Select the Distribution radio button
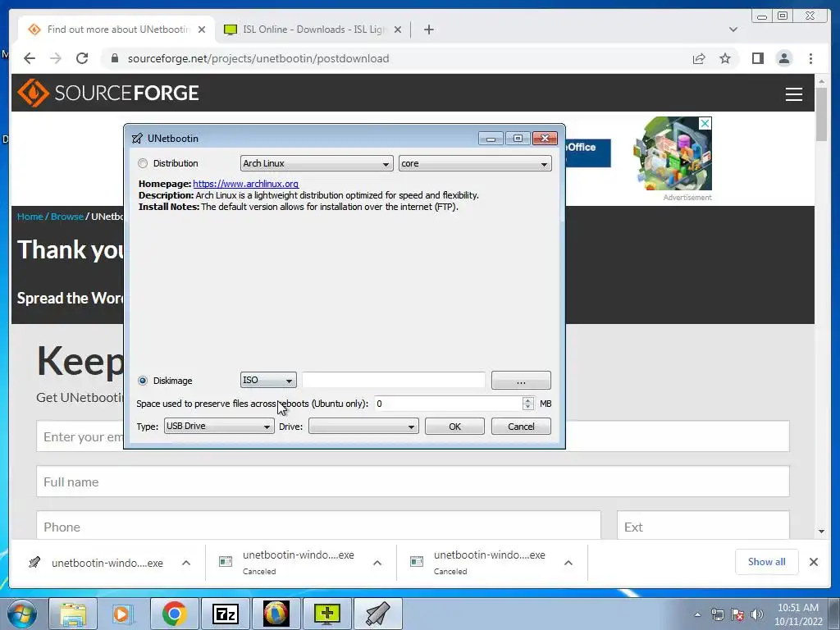Image resolution: width=840 pixels, height=630 pixels. click(143, 163)
